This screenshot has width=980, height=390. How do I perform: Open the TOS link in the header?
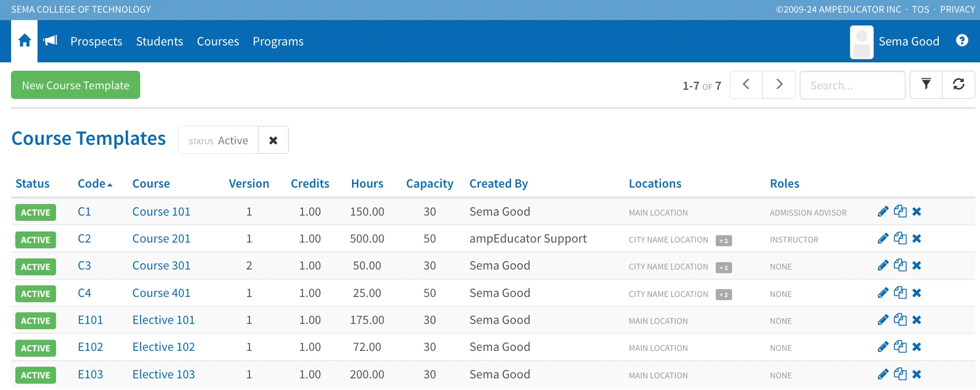pyautogui.click(x=920, y=10)
